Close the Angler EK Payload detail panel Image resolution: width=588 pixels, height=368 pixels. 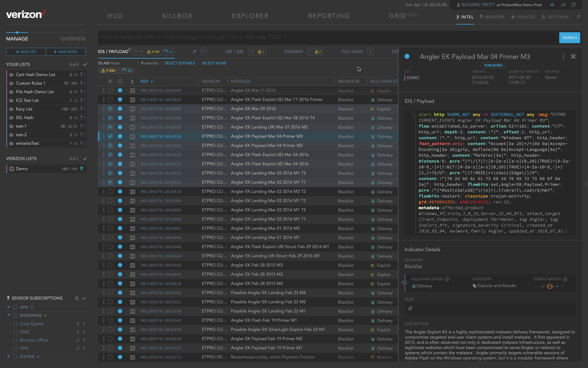[573, 56]
